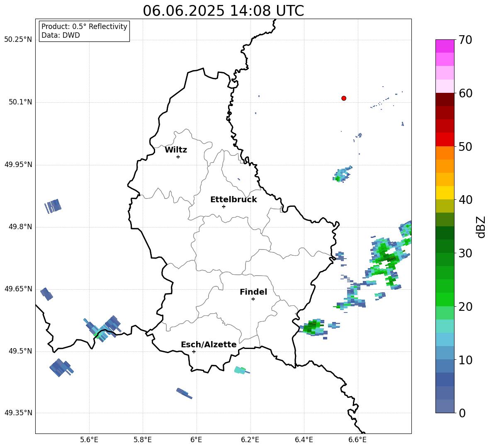
Task: Select the Ettelbruck city label
Action: click(x=233, y=200)
